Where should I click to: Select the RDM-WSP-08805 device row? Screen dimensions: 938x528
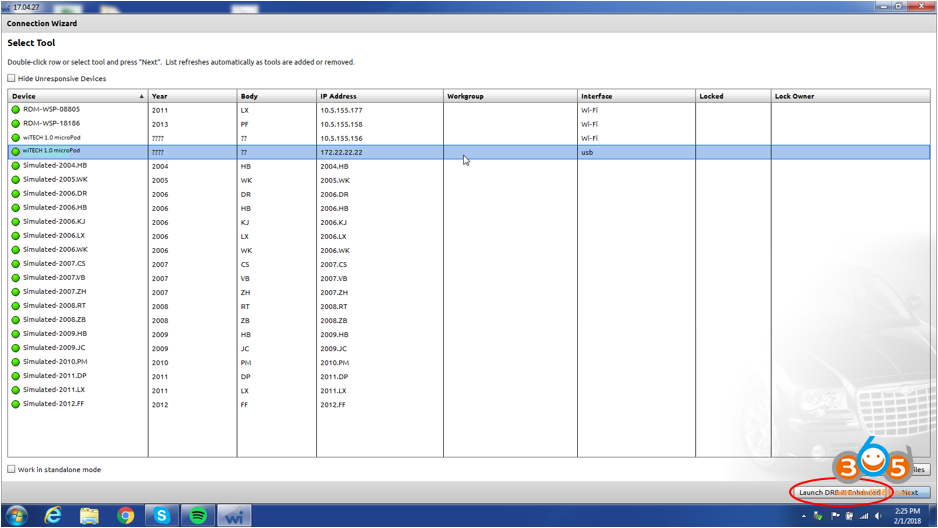[x=469, y=109]
